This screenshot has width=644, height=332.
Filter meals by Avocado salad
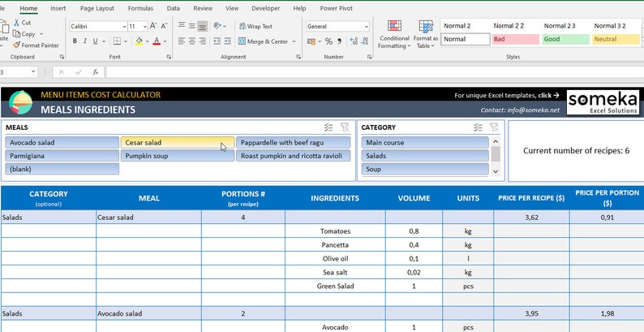62,143
